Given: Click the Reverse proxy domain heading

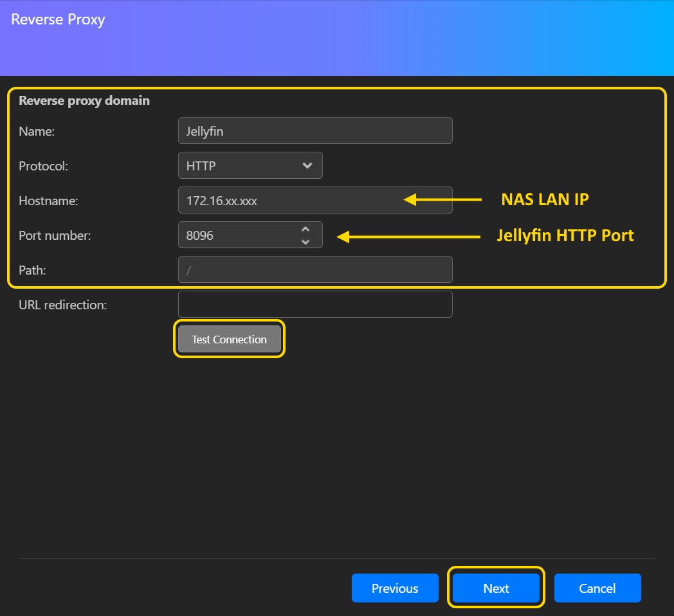Looking at the screenshot, I should tap(84, 100).
